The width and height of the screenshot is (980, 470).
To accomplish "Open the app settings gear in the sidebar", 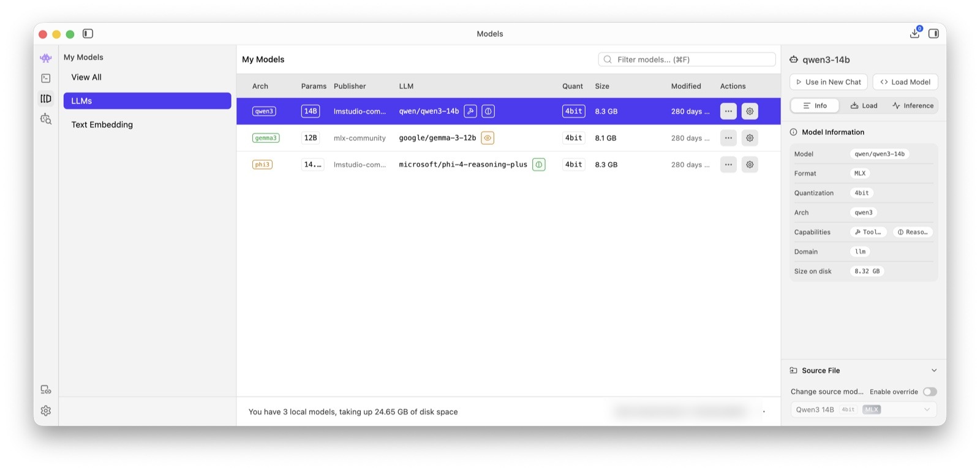I will (x=46, y=411).
